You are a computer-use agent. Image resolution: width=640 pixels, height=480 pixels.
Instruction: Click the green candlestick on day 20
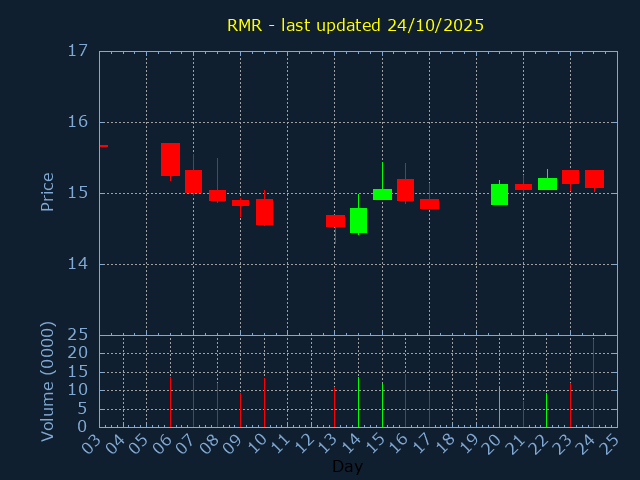pos(499,194)
